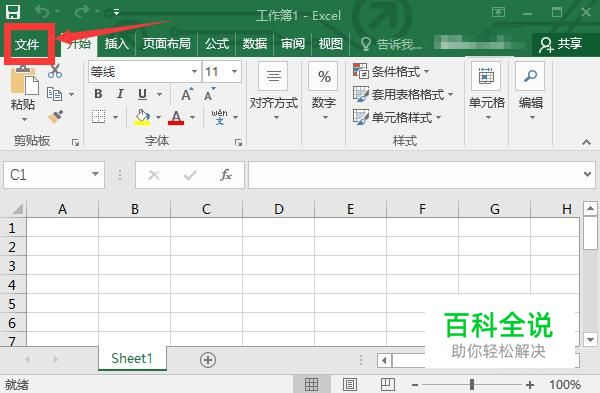Switch to Normal view icon
600x393 pixels.
click(x=311, y=384)
